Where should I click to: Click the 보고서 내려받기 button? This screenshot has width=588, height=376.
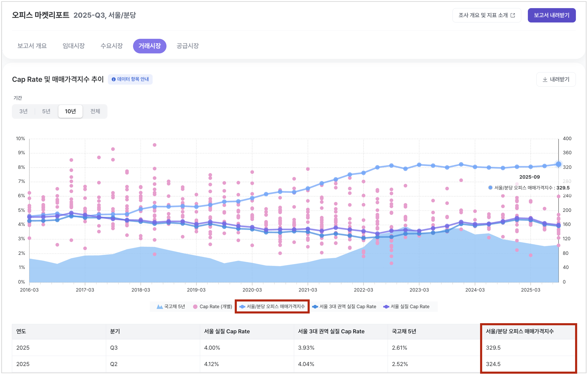point(551,15)
